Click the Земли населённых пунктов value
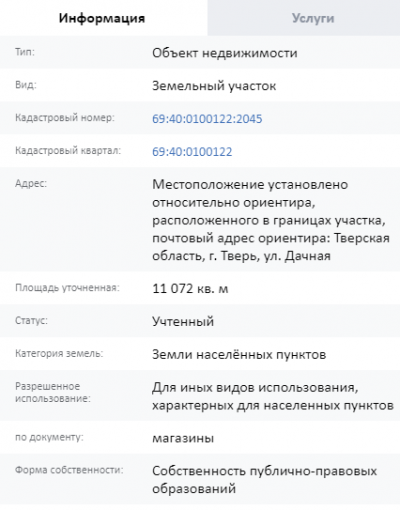Image resolution: width=400 pixels, height=510 pixels. [x=239, y=354]
